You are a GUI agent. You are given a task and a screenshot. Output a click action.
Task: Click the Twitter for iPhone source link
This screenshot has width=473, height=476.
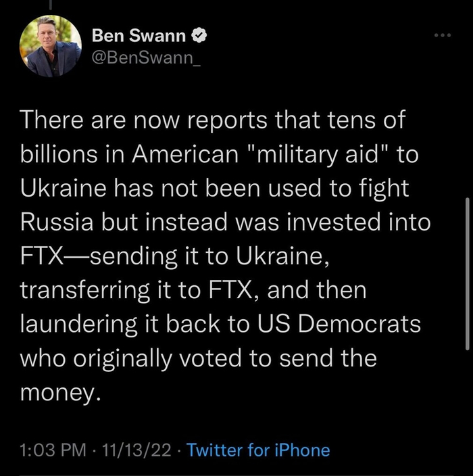257,450
